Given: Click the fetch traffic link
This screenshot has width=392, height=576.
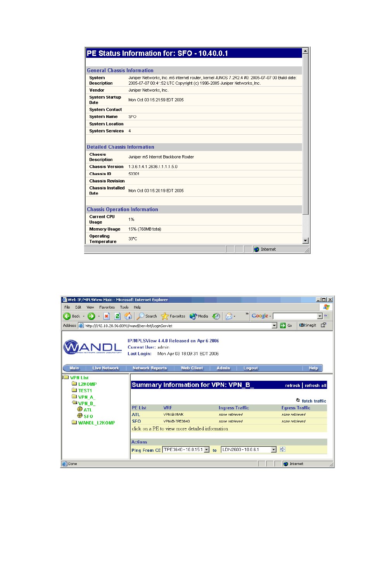Looking at the screenshot, I should [x=314, y=401].
